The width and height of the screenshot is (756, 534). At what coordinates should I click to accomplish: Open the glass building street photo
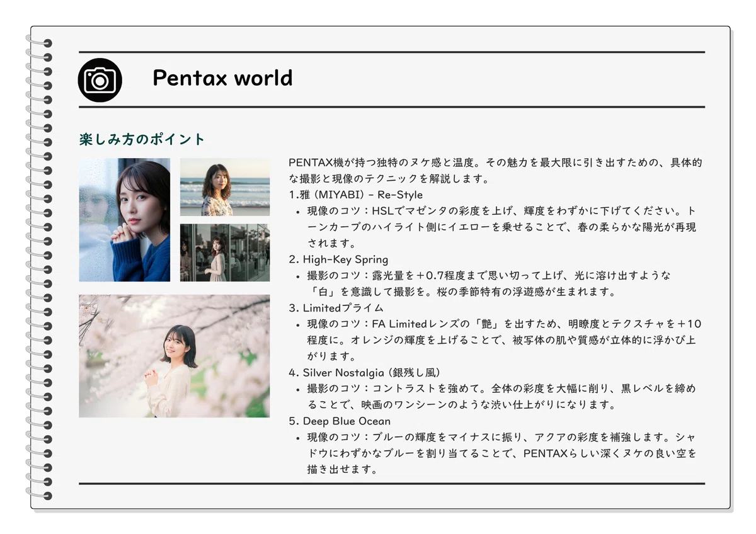[x=225, y=253]
